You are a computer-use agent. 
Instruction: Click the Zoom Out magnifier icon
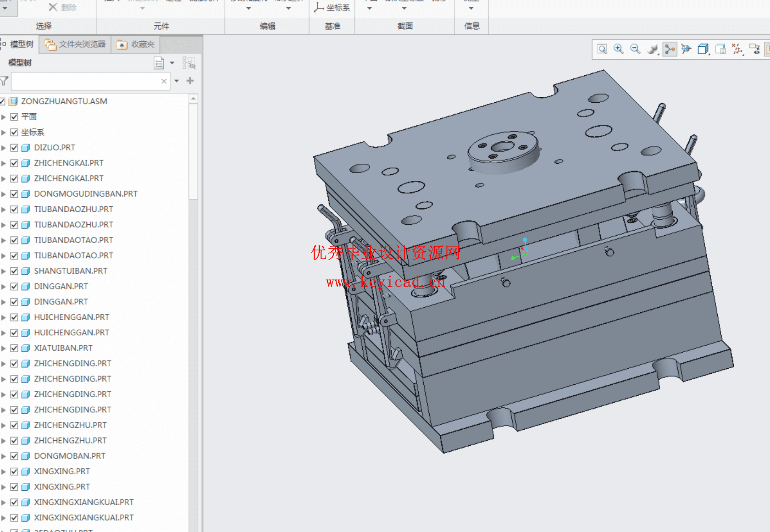(635, 49)
